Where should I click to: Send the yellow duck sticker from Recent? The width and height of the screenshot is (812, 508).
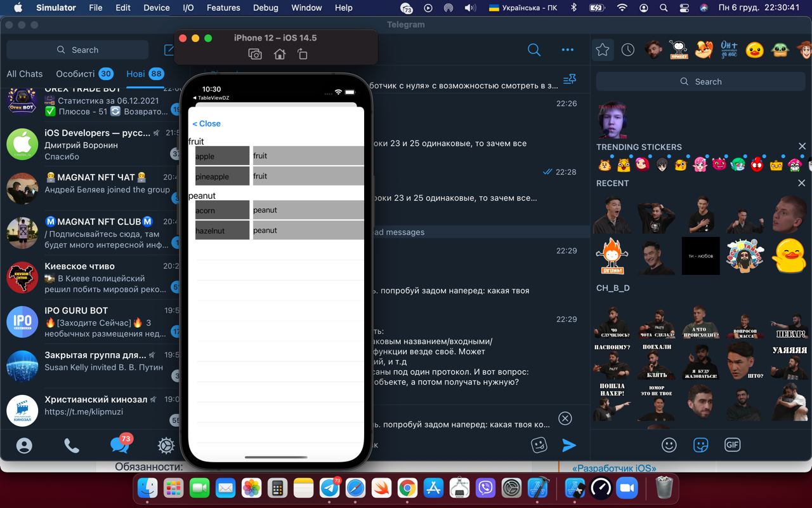click(x=789, y=255)
